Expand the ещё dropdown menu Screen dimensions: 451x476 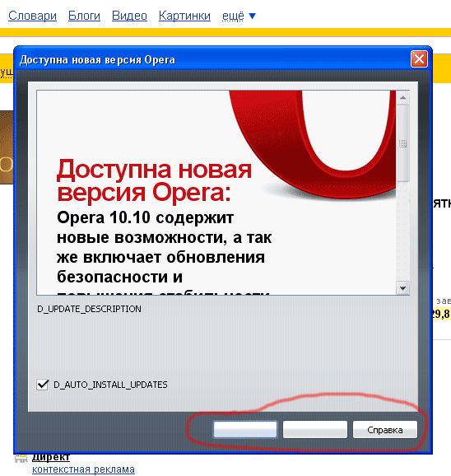pos(239,16)
